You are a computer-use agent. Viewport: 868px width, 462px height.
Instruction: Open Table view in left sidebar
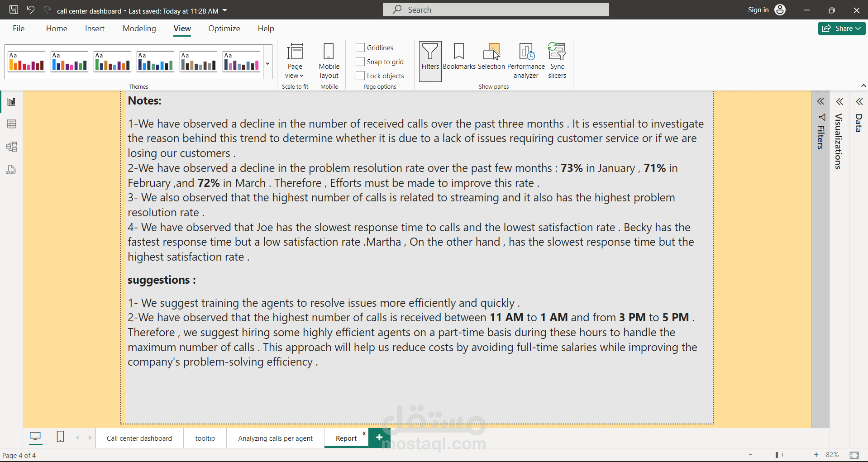(x=12, y=124)
